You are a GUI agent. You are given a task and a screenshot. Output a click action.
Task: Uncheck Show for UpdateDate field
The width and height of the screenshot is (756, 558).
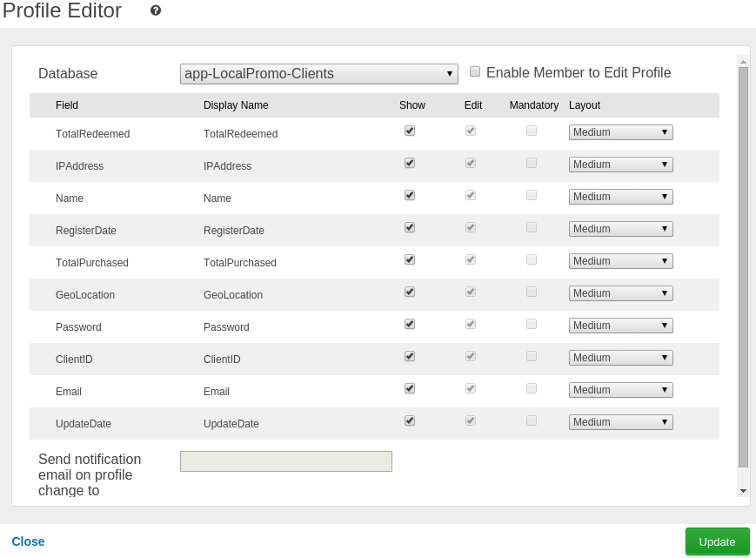click(410, 420)
